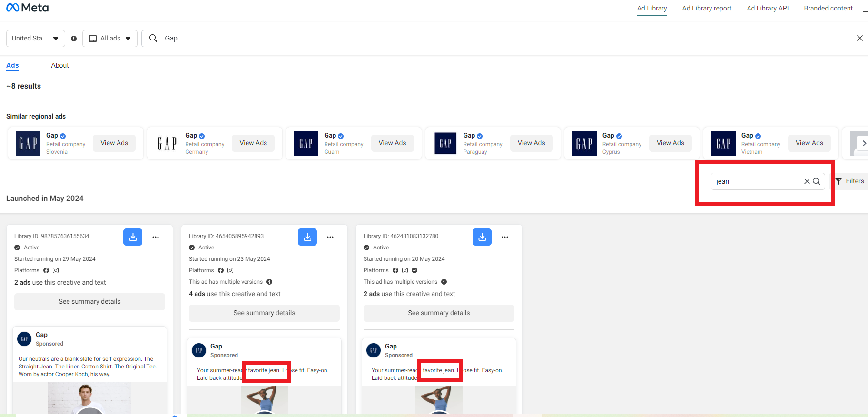
Task: View Ads for Gap Vietnam
Action: pyautogui.click(x=809, y=143)
